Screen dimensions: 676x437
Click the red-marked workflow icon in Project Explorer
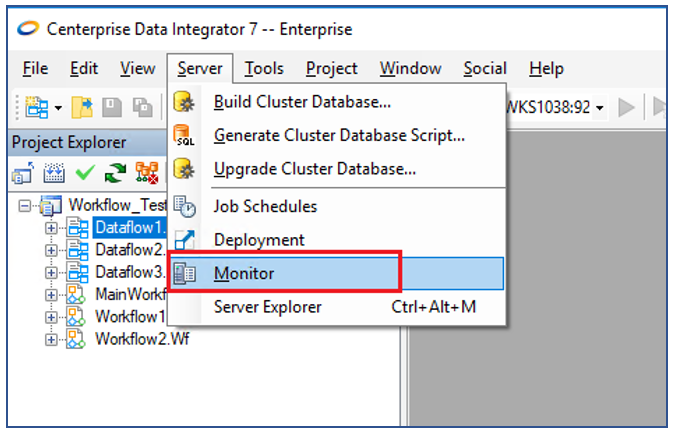pyautogui.click(x=146, y=173)
